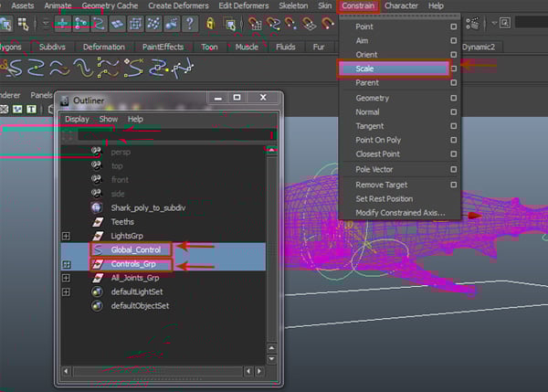Click the plain live surface magnet icon
The height and width of the screenshot is (392, 548).
pyautogui.click(x=328, y=24)
